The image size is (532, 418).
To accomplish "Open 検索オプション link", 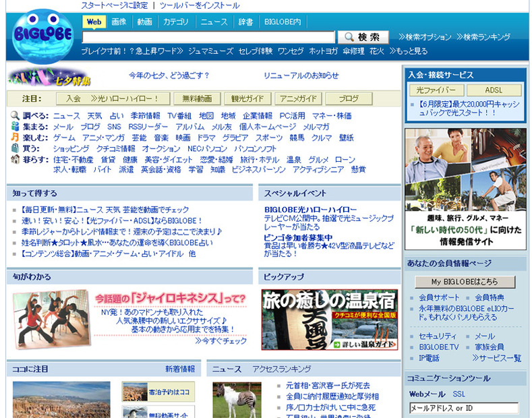I will 425,37.
